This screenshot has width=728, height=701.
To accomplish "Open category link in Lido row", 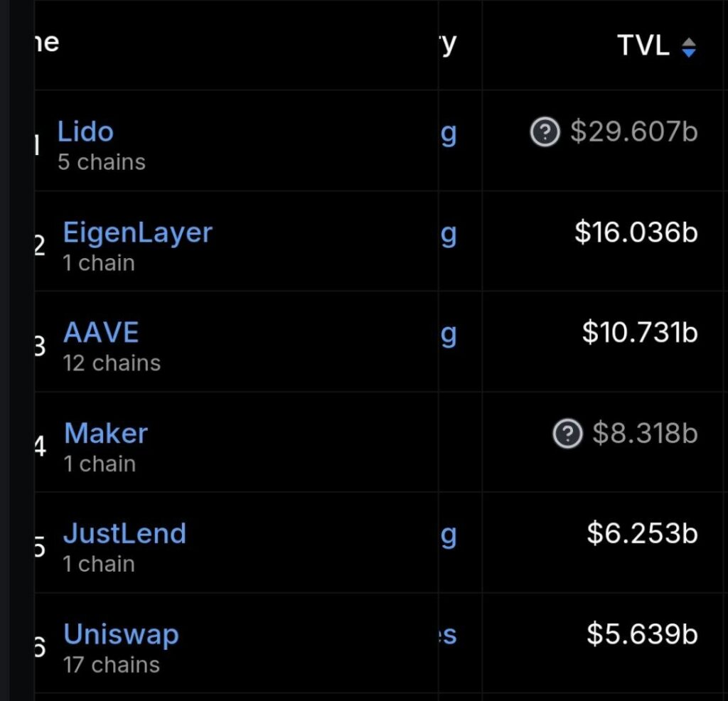I will (448, 134).
